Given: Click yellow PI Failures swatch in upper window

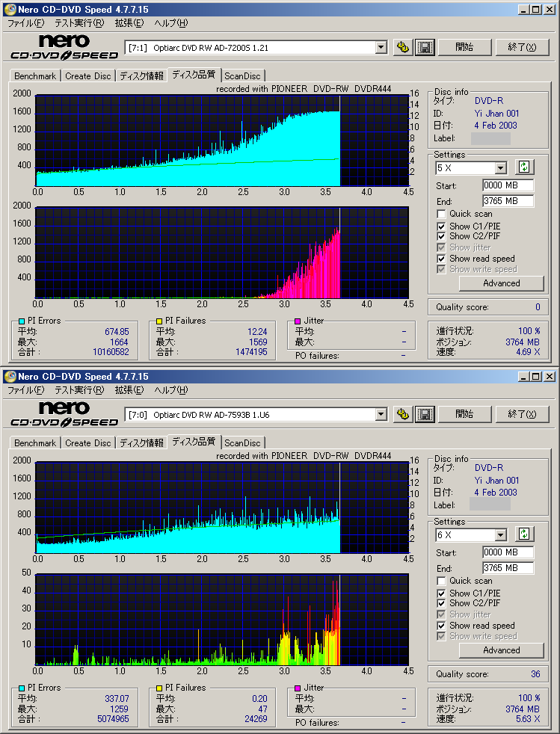Looking at the screenshot, I should coord(159,321).
